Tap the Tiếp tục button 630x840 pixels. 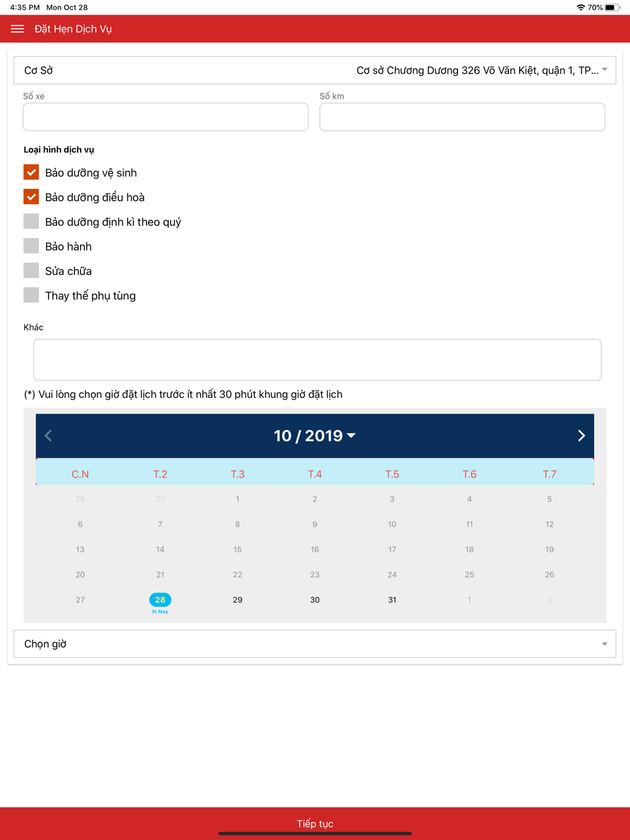(x=315, y=824)
